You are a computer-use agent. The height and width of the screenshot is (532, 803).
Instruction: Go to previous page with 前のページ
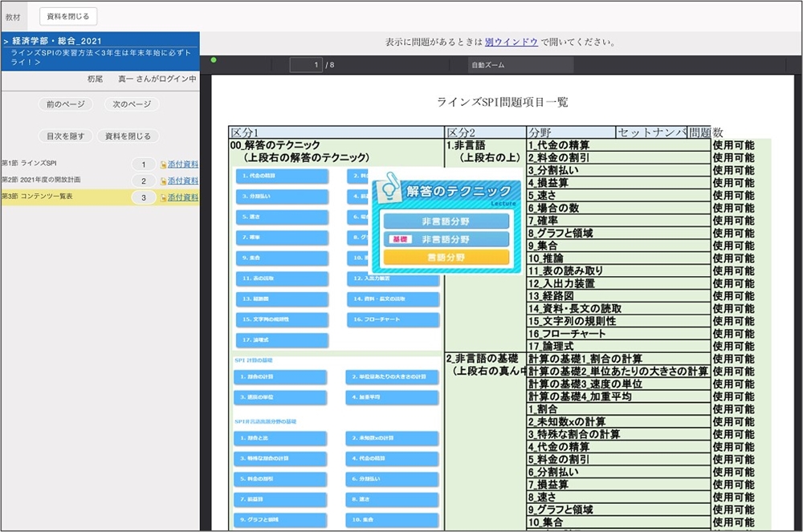click(x=66, y=104)
